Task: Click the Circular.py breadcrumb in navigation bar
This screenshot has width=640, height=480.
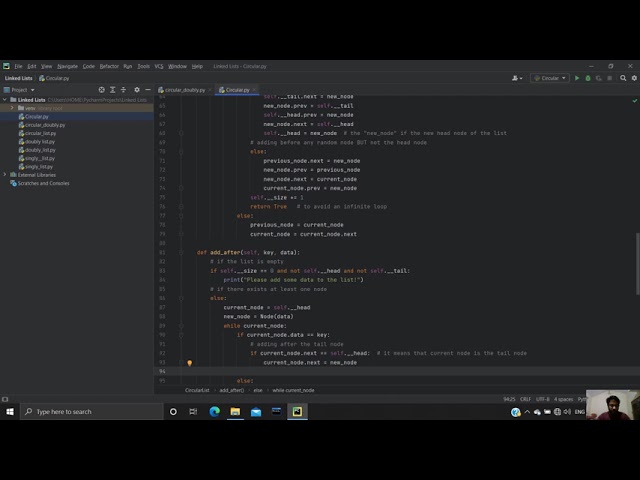Action: tap(54, 78)
